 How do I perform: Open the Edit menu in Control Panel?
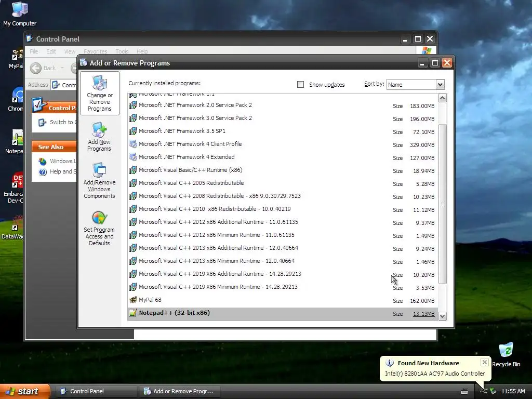point(51,51)
